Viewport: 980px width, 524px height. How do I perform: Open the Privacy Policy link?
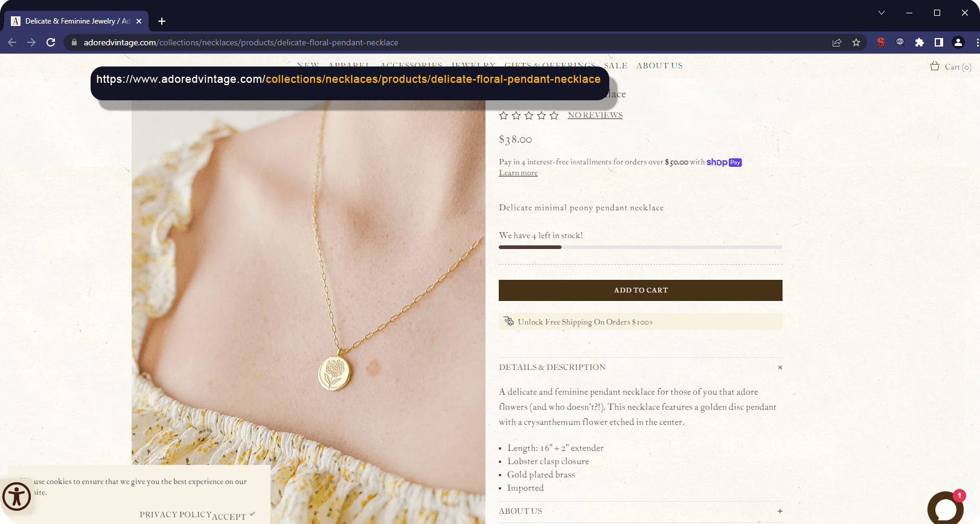[176, 514]
